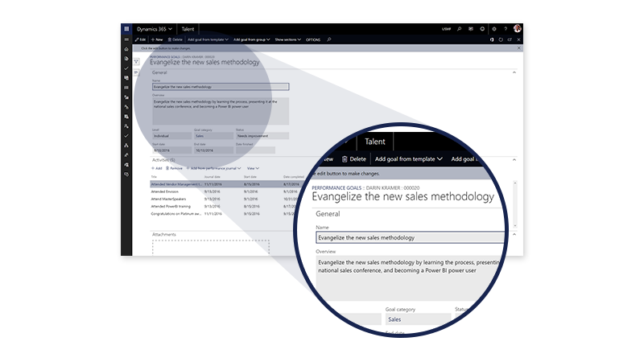Click the Attachments dotted drop area
Image resolution: width=644 pixels, height=362 pixels.
[211, 248]
